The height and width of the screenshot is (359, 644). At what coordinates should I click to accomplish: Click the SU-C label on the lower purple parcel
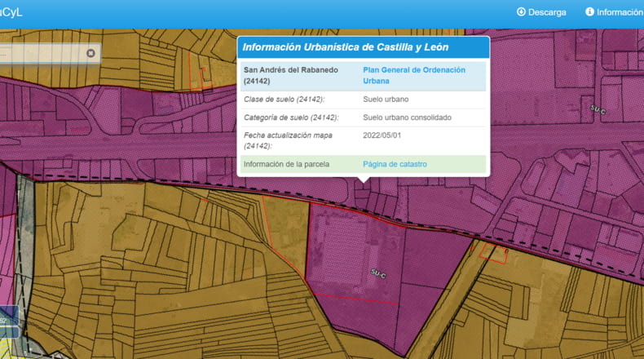tap(378, 273)
